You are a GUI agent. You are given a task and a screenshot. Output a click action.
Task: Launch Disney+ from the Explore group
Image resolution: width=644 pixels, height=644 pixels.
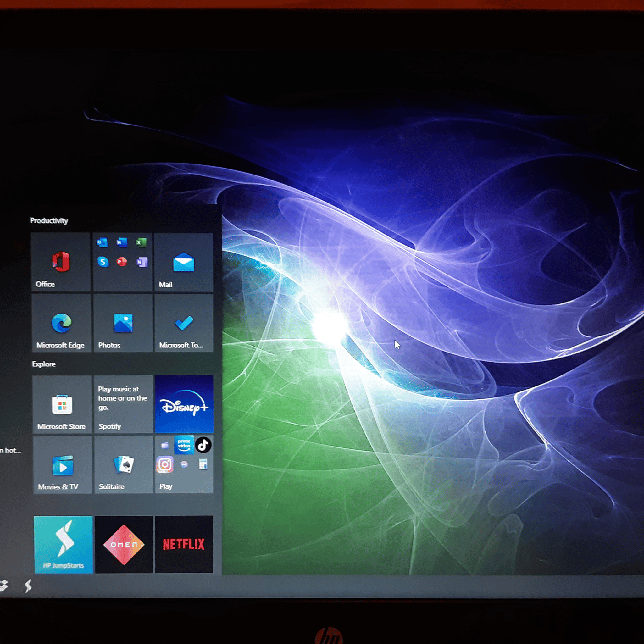tap(184, 404)
